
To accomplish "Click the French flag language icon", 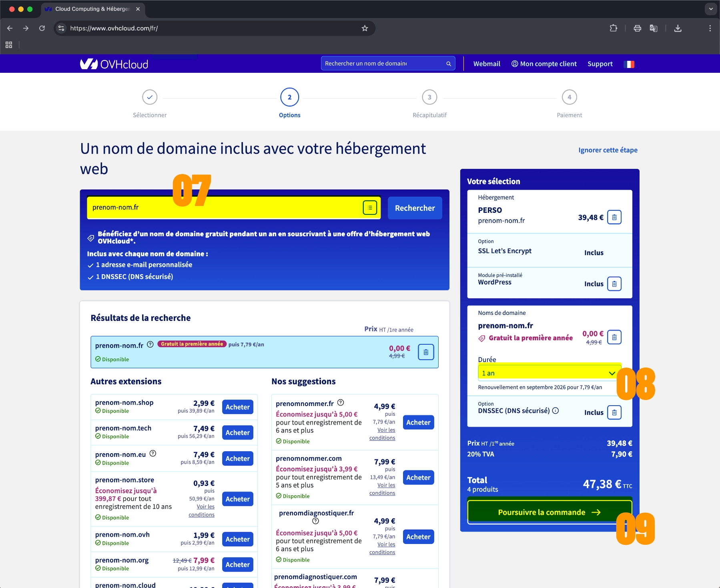I will [x=629, y=64].
